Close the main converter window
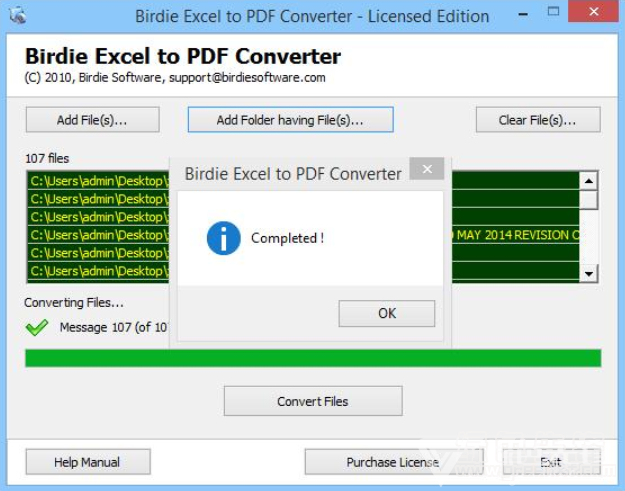Screen dimensions: 625x491 point(594,12)
